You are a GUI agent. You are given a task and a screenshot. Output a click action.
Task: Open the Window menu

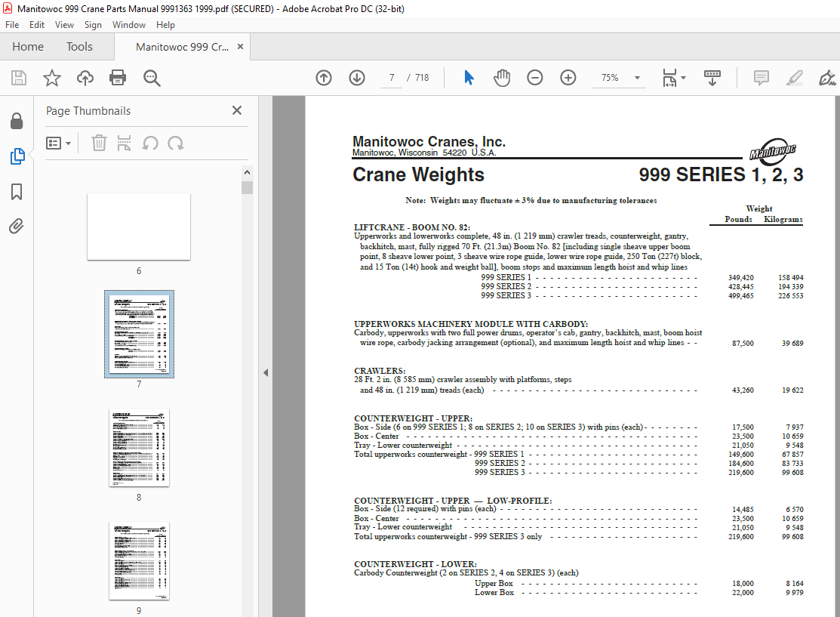point(128,25)
